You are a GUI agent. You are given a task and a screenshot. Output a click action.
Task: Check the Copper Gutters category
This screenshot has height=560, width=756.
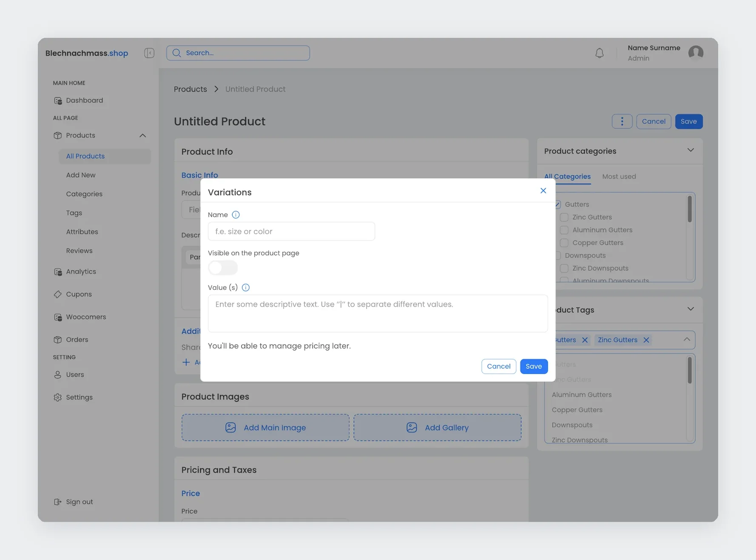[564, 243]
